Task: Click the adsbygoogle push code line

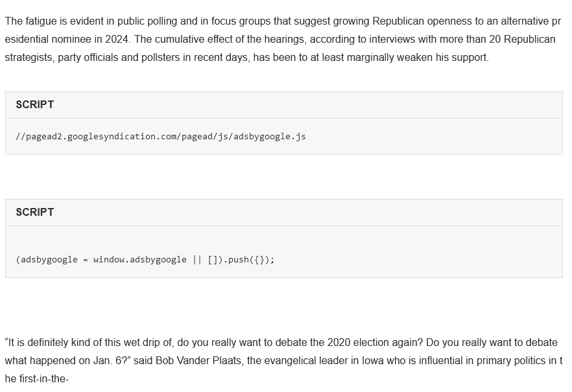Action: click(x=145, y=259)
